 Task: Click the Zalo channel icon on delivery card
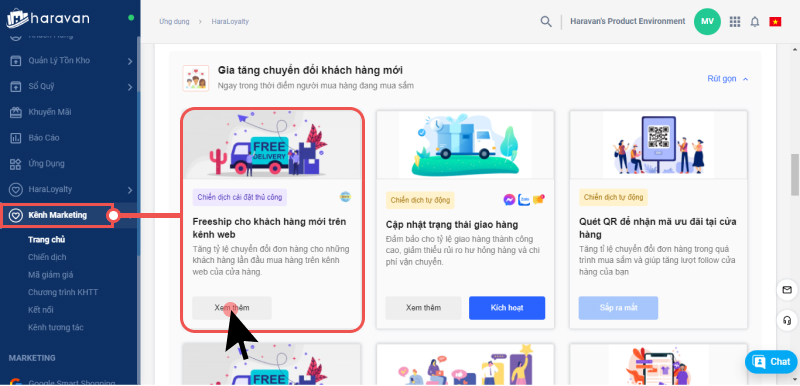point(523,200)
